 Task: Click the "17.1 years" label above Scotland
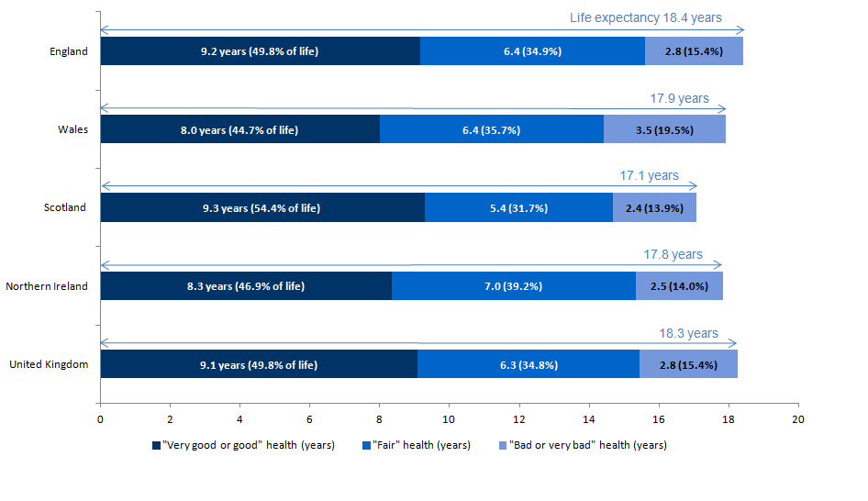point(649,175)
